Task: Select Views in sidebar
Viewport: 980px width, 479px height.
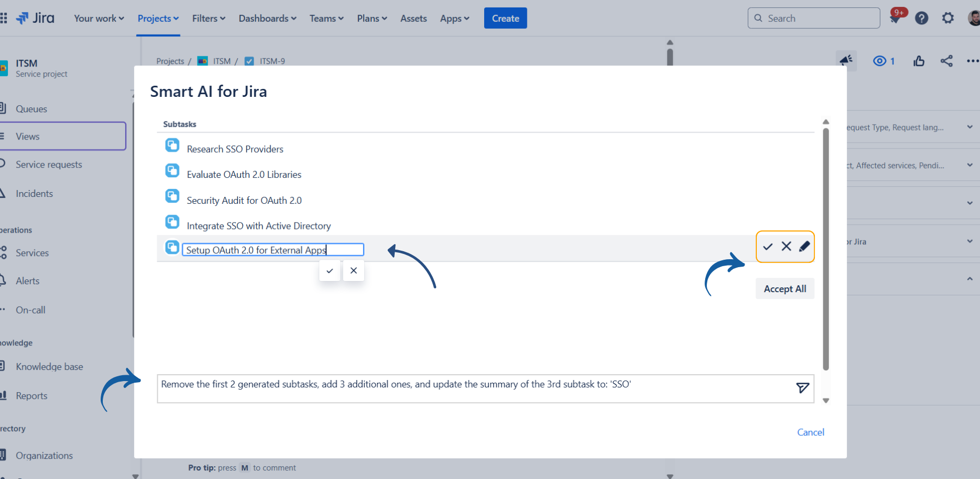Action: [63, 136]
